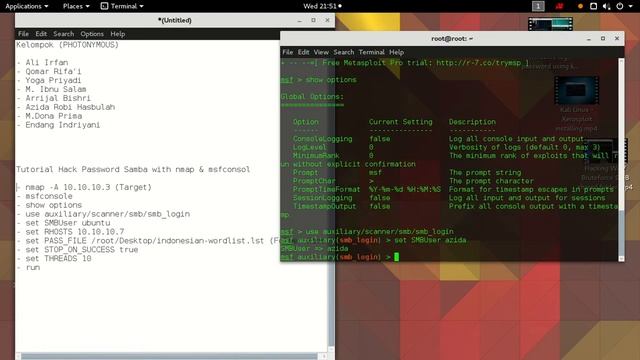Open Help menu in the root terminal
The width and height of the screenshot is (640, 360).
click(x=396, y=52)
